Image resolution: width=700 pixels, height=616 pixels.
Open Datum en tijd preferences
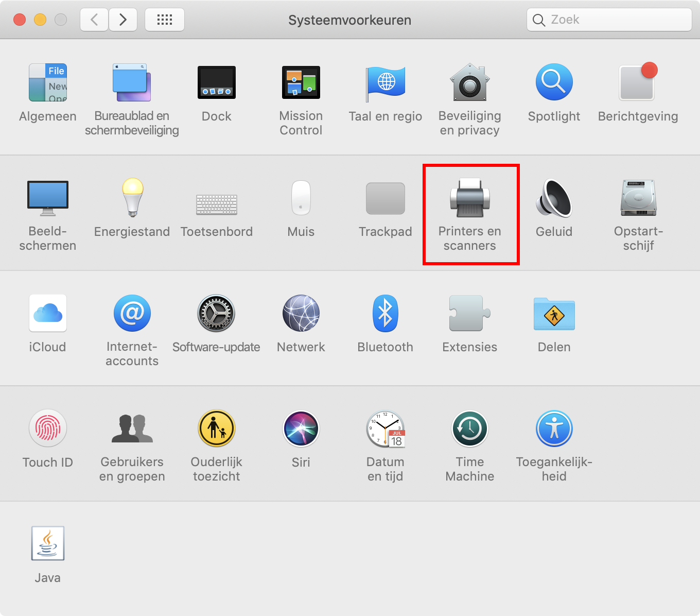coord(385,429)
